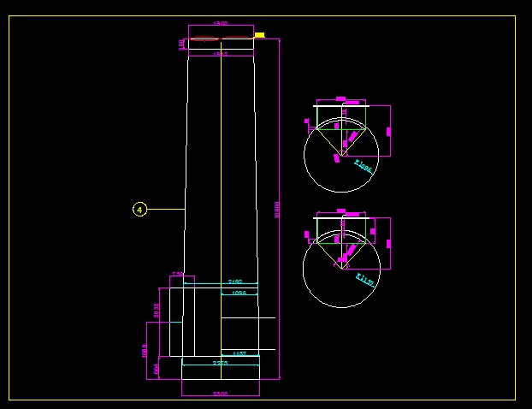Screen dimensions: 532x409
Task: Click the 2265 cyan dimension near base
Action: 220,363
